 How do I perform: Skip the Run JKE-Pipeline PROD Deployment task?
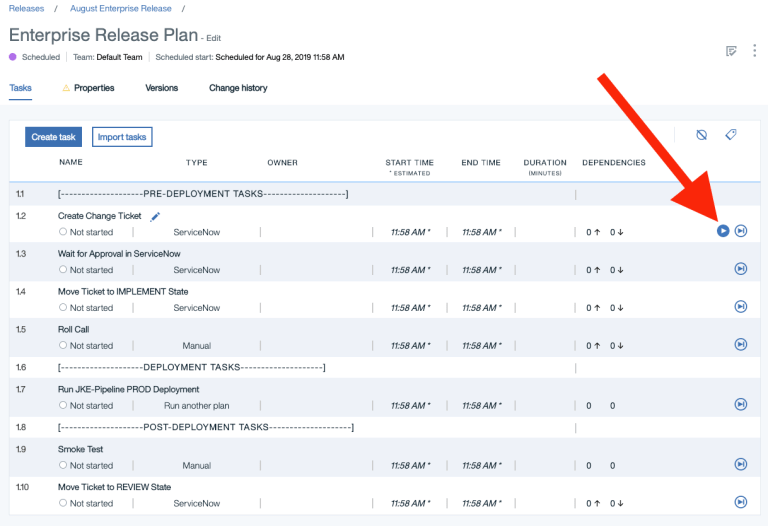point(741,404)
